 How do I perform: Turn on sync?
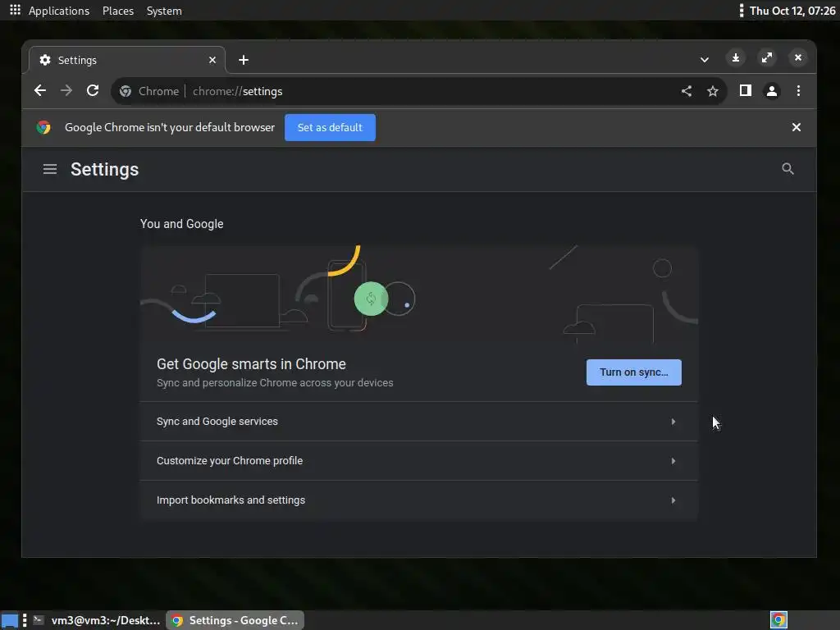[x=634, y=372]
